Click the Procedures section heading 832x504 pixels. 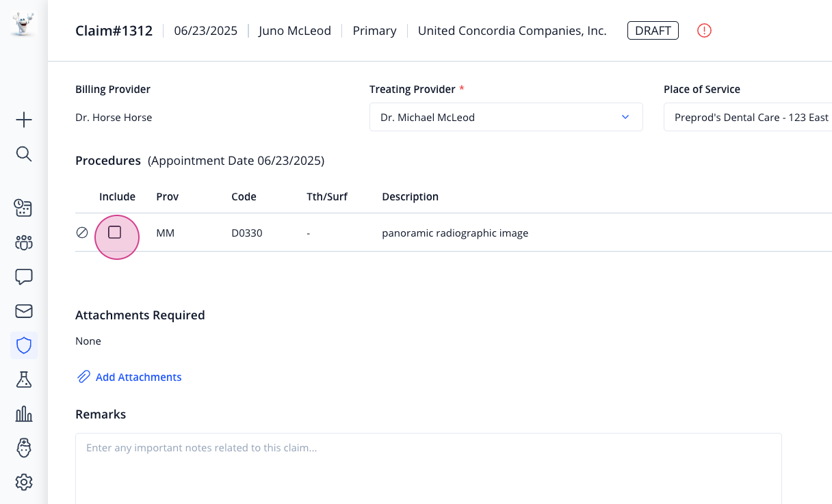[x=108, y=161]
